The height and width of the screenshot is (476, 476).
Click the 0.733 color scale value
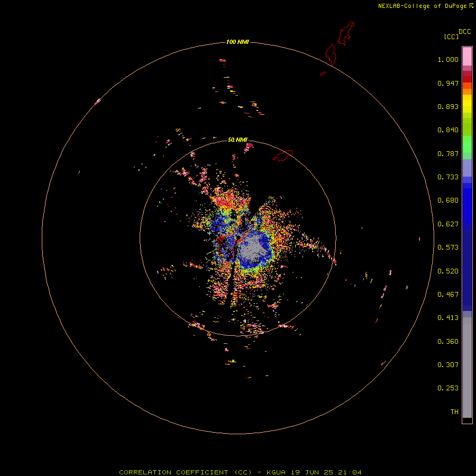[448, 177]
